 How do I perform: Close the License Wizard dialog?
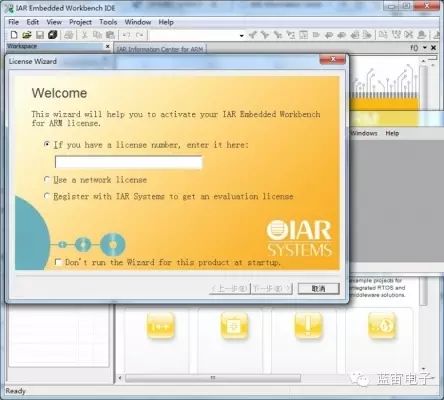click(333, 60)
